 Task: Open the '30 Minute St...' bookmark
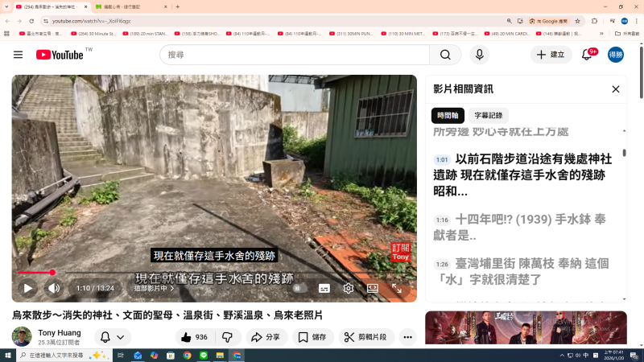coord(93,34)
